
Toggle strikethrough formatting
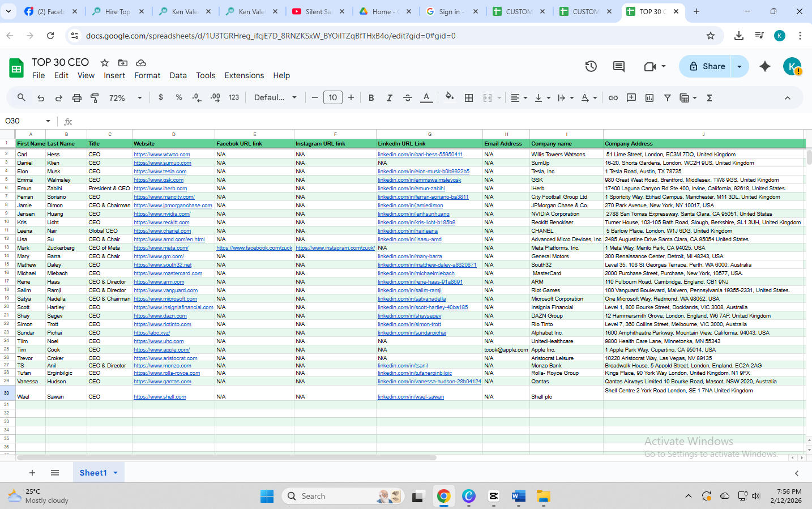coord(408,98)
